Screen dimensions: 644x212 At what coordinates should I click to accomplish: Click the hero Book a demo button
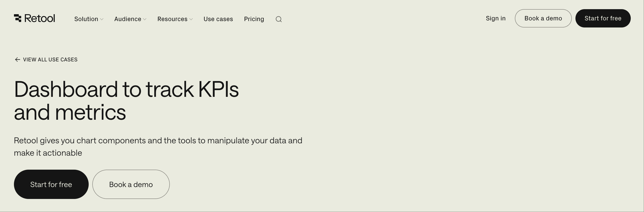(x=131, y=184)
